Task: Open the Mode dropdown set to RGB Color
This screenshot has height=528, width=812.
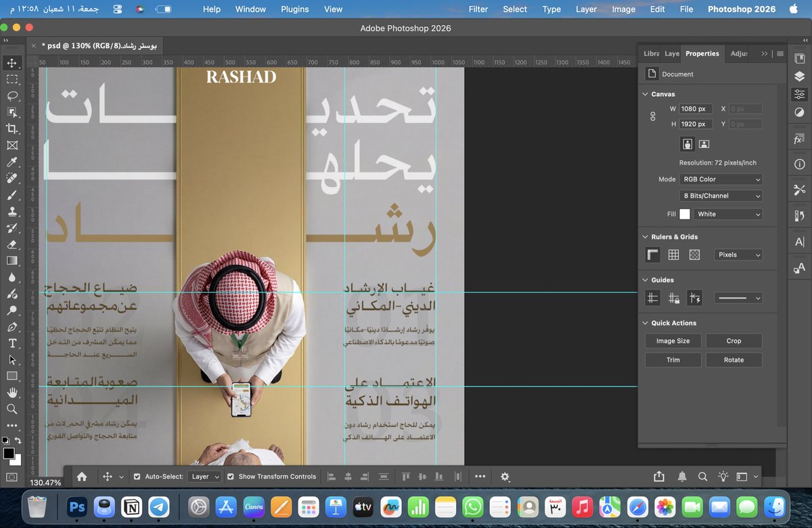Action: (x=721, y=179)
